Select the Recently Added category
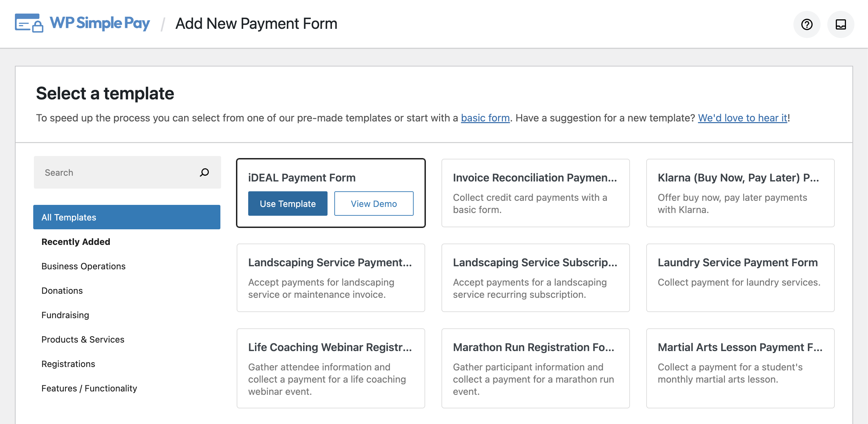This screenshot has height=424, width=868. click(75, 242)
